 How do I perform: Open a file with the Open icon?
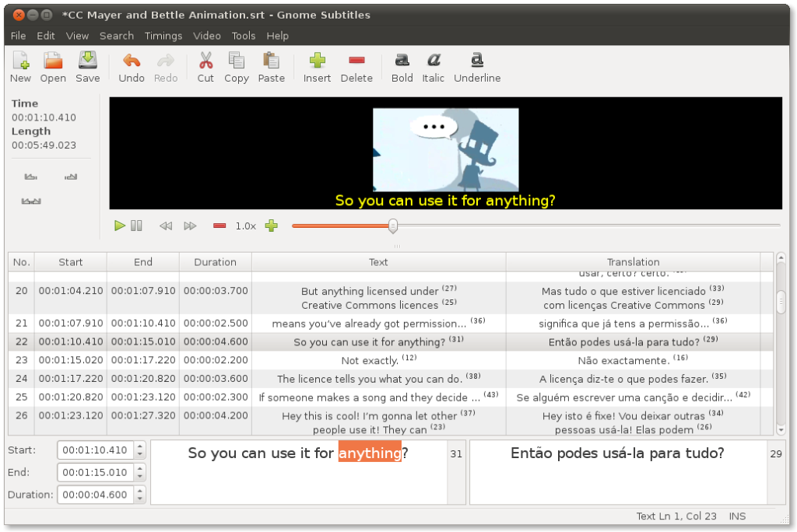point(53,61)
